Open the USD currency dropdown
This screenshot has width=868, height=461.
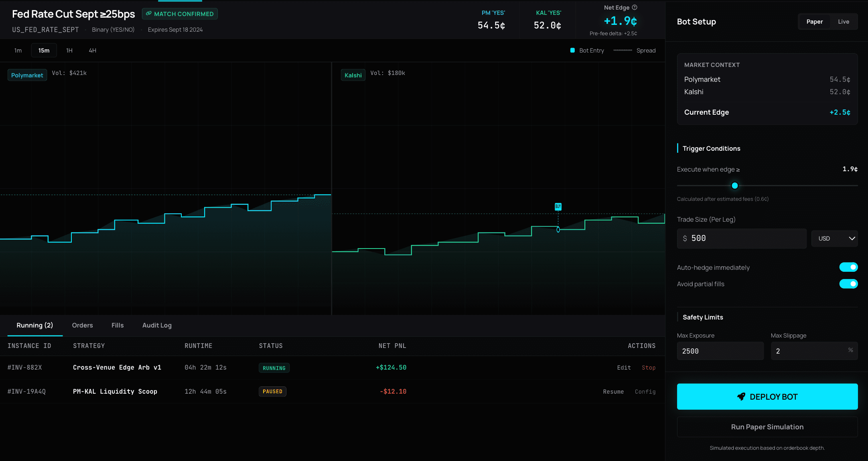[x=835, y=239]
